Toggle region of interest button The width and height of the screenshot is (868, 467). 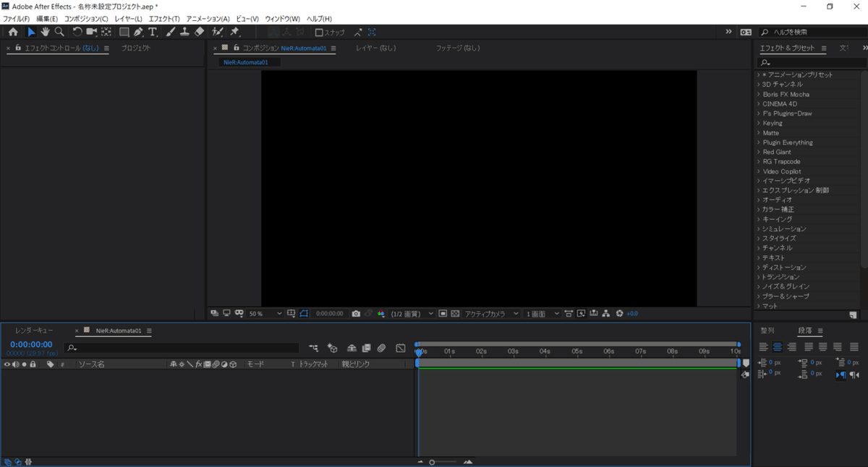point(443,314)
